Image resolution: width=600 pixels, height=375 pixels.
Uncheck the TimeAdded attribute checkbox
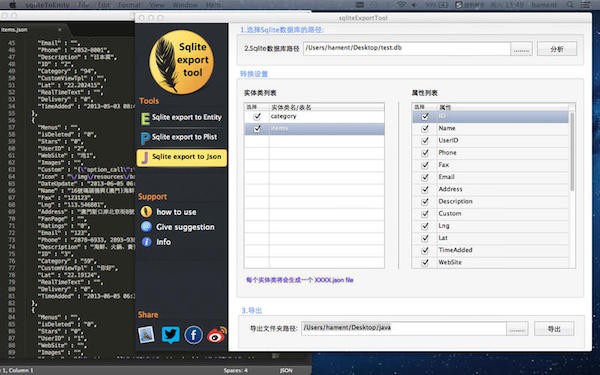(x=425, y=251)
